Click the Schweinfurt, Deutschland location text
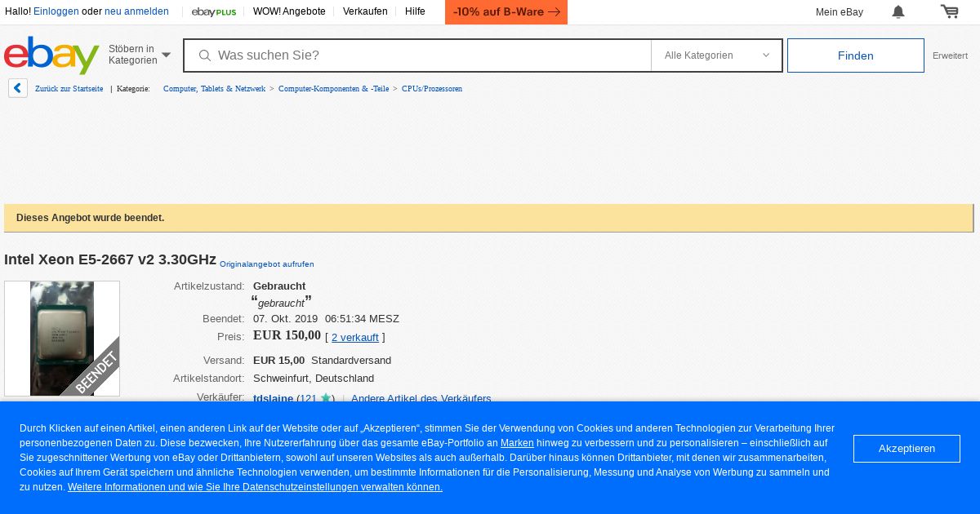The height and width of the screenshot is (514, 980). tap(314, 378)
